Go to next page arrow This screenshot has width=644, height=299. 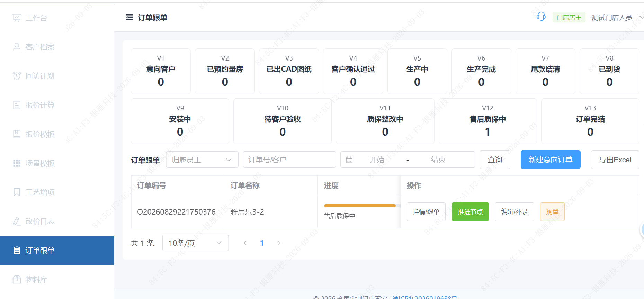pos(279,243)
